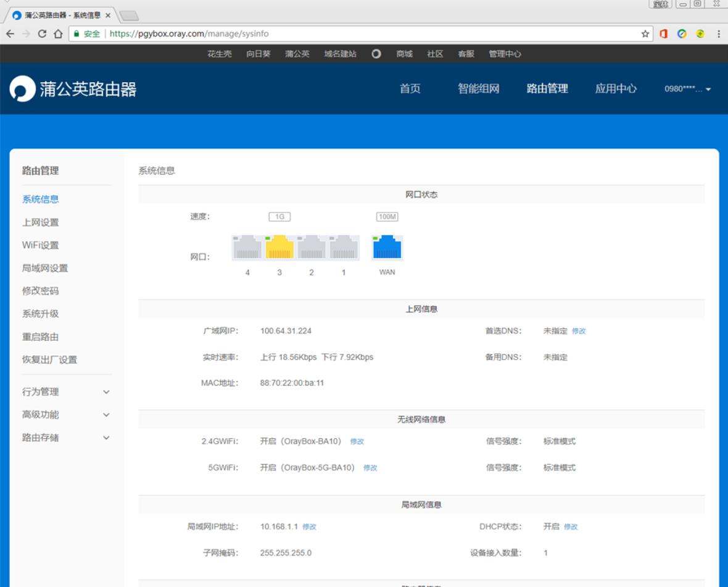Expand the 高级功能 sidebar section

42,414
